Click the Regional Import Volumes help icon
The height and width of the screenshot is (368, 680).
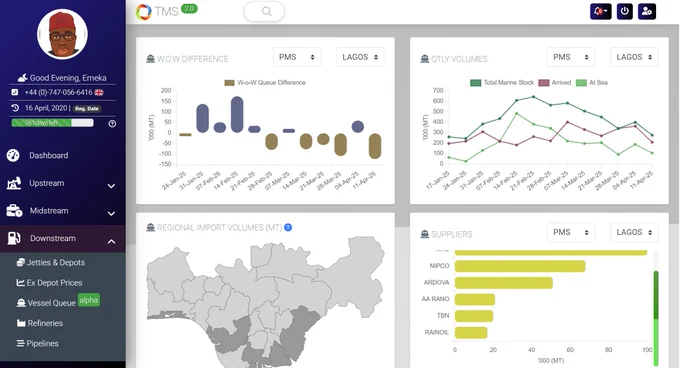click(288, 227)
